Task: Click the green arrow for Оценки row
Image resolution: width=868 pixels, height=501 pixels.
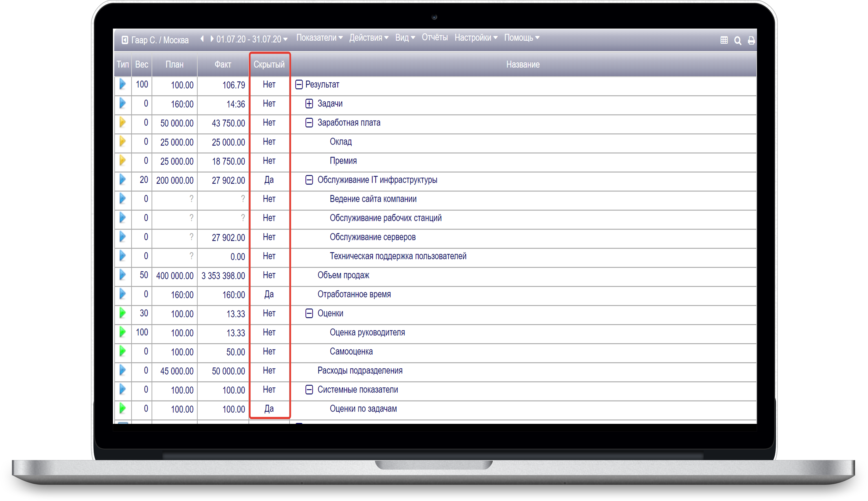Action: tap(122, 313)
